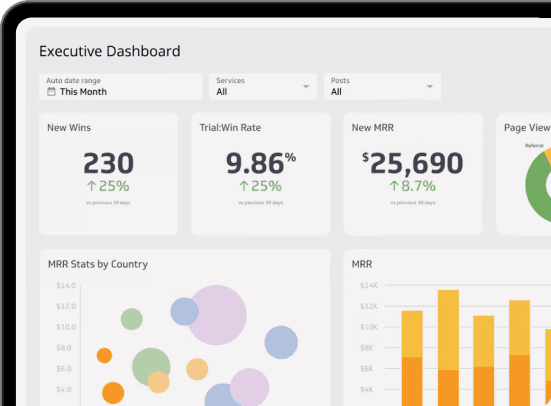Viewport: 551px width, 406px height.
Task: Expand the Services dropdown arrow
Action: (306, 86)
